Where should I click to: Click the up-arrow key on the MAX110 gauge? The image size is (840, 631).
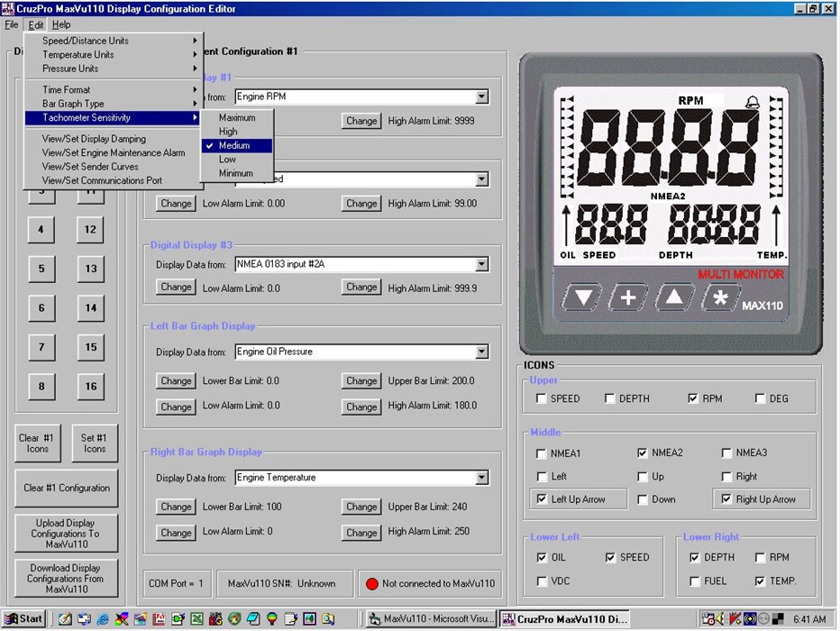coord(674,297)
